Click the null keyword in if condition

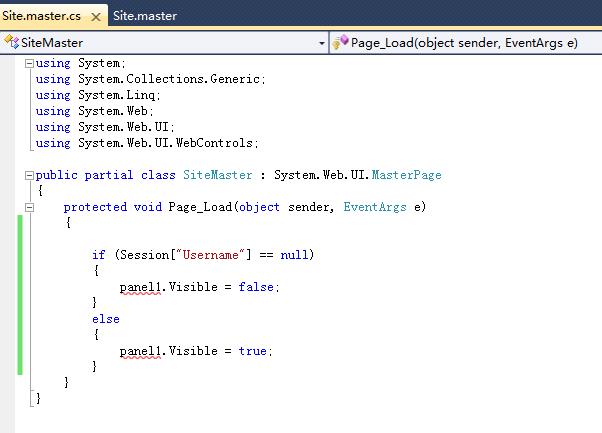(294, 255)
